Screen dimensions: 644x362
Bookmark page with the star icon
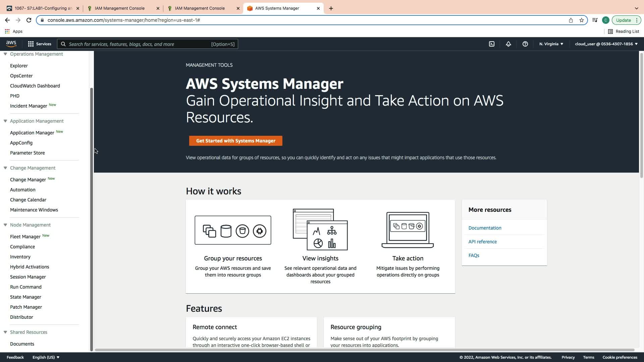pos(581,20)
